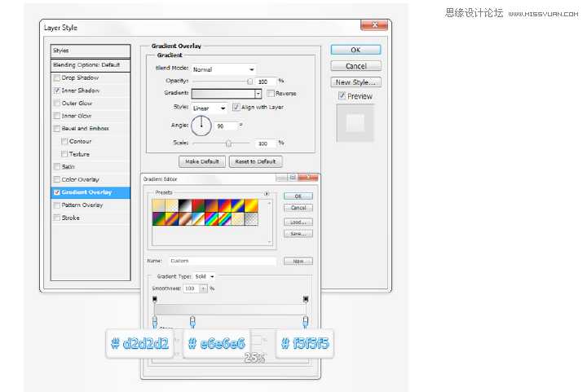Select the right color stop on gradient bar

tap(306, 320)
